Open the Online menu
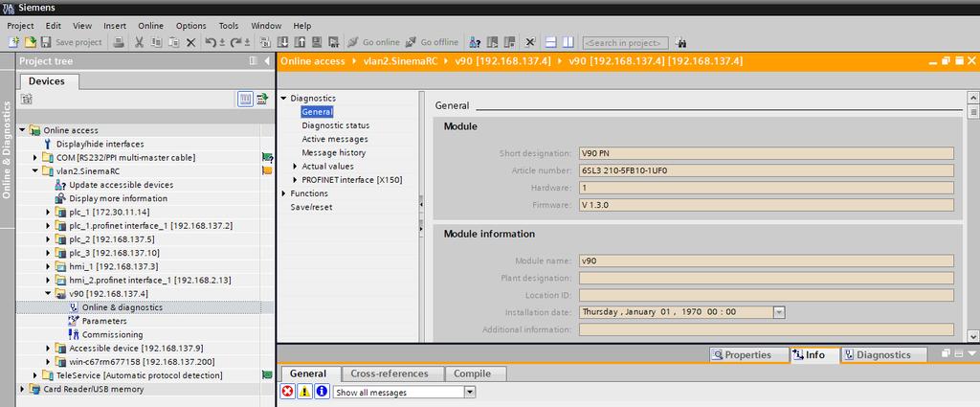The image size is (980, 407). [150, 26]
